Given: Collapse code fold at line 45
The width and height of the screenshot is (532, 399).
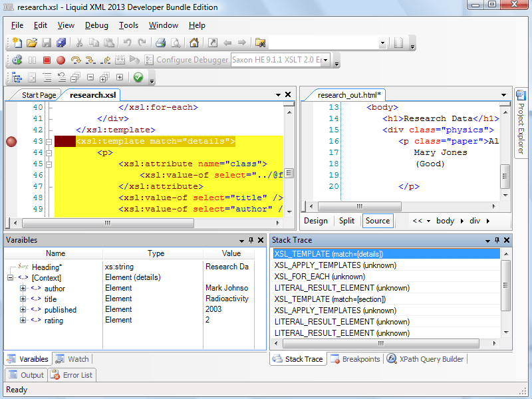Looking at the screenshot, I should 49,164.
